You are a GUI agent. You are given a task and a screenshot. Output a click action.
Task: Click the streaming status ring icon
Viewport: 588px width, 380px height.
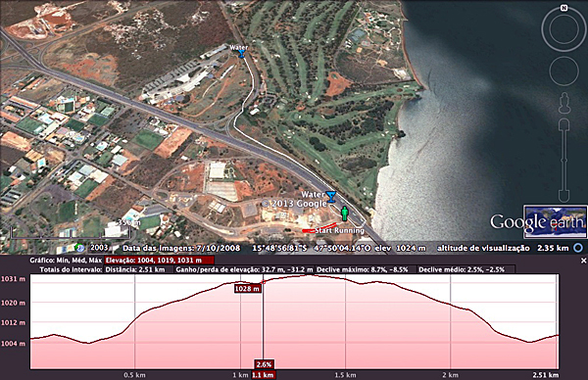pyautogui.click(x=578, y=248)
